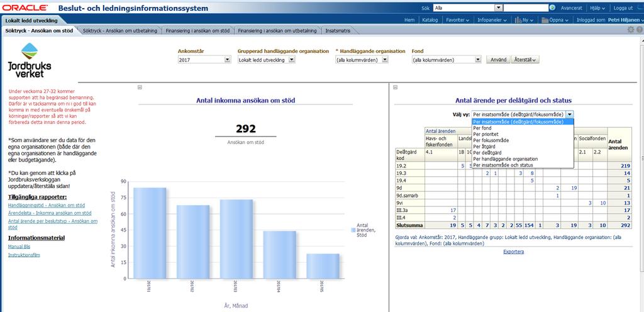
Task: Click the 201705 bar in chart
Action: (x=323, y=267)
